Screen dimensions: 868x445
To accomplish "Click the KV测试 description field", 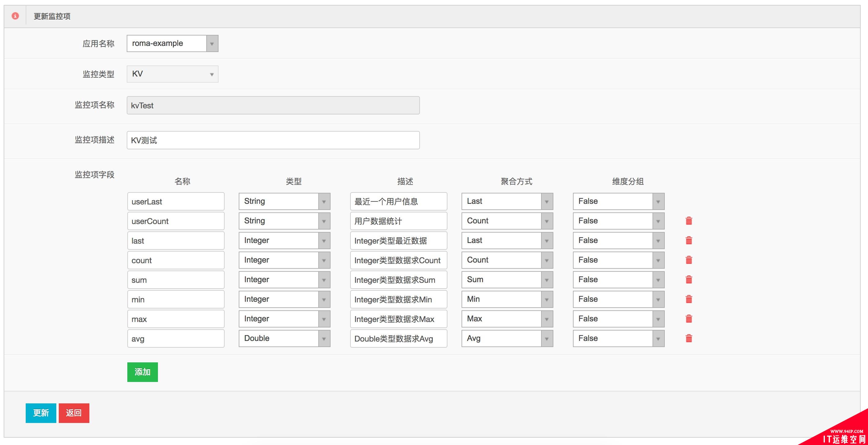I will (x=273, y=140).
